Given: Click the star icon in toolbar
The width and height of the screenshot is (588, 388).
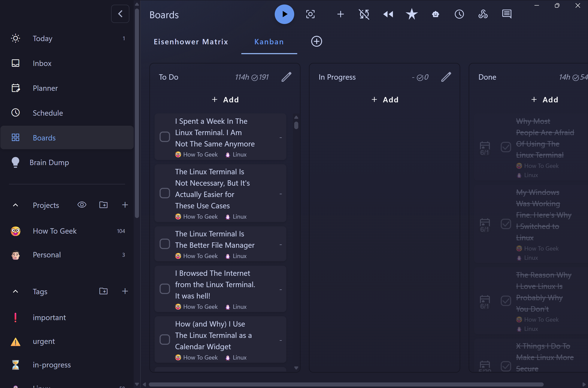Looking at the screenshot, I should [412, 14].
